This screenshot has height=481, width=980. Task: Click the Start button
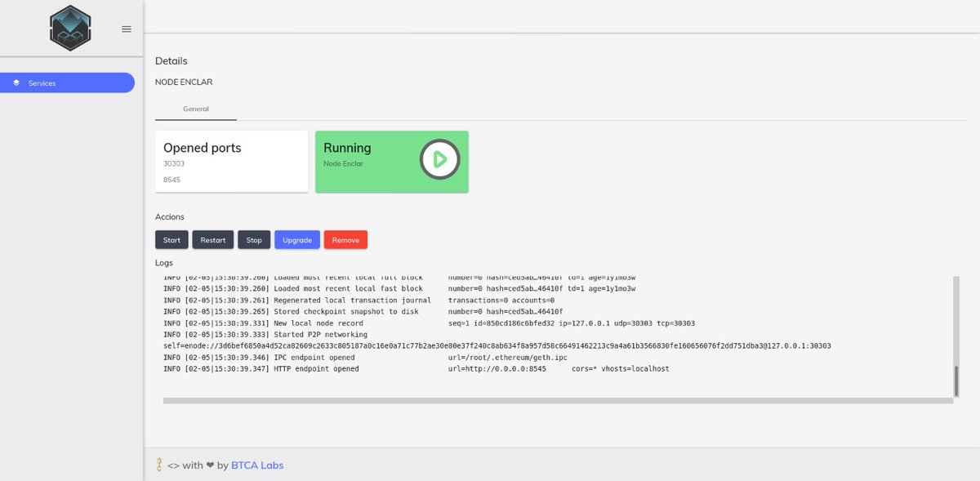pos(171,240)
